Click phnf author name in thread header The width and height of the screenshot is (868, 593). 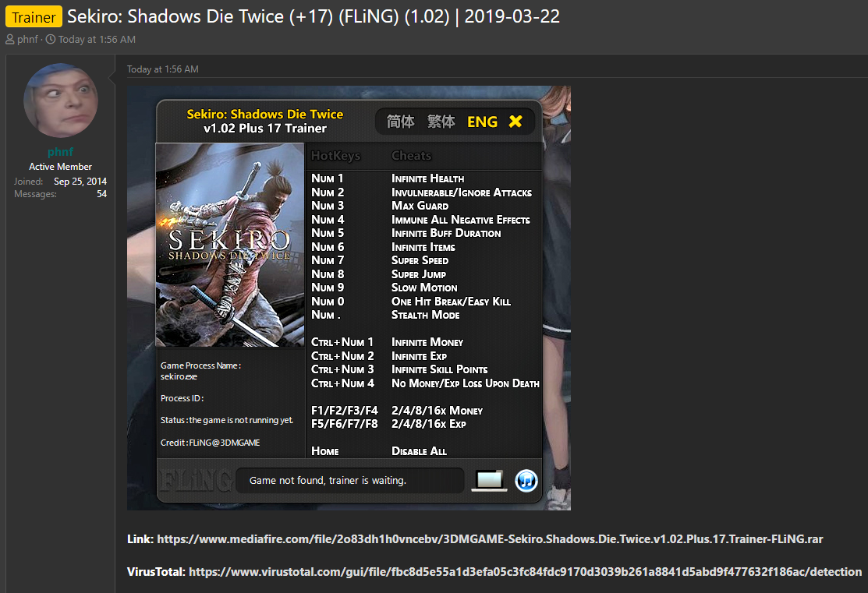click(27, 39)
